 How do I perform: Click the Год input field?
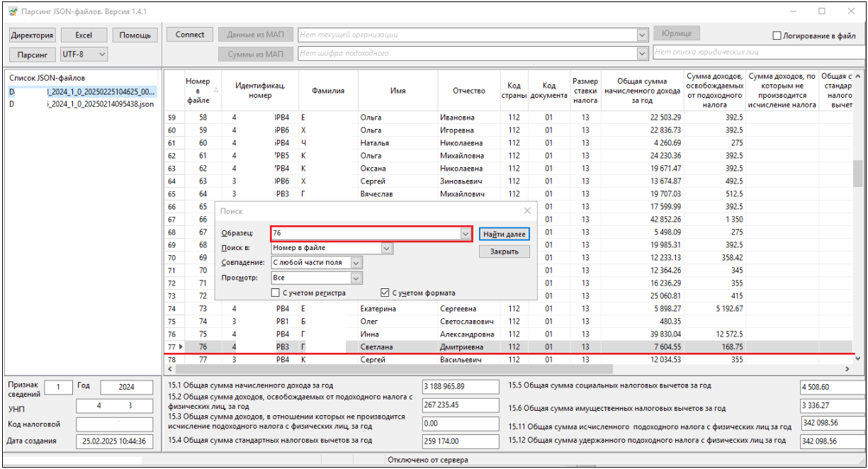127,388
